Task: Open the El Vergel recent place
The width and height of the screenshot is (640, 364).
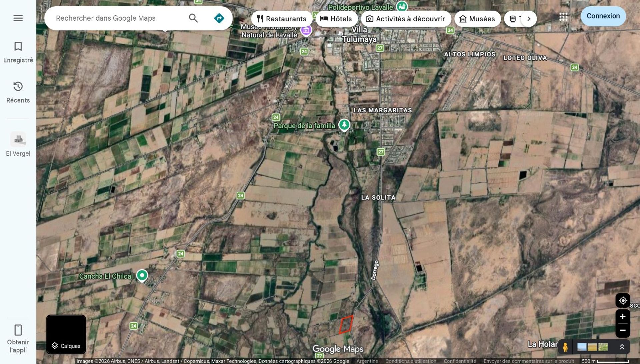Action: click(x=18, y=144)
